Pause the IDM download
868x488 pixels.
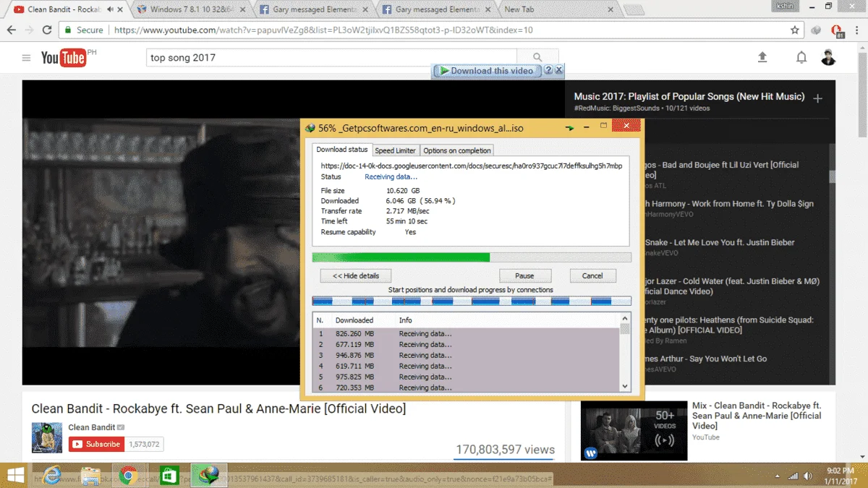coord(525,275)
